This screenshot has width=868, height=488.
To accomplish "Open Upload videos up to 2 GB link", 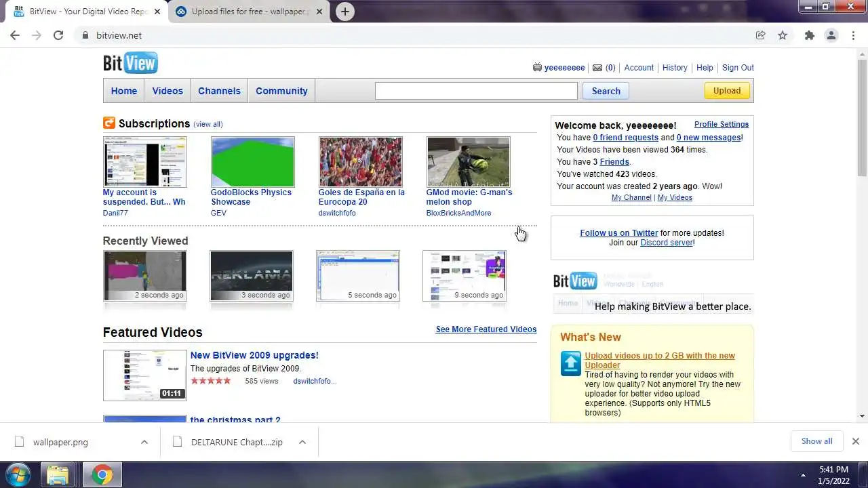I will 660,361.
